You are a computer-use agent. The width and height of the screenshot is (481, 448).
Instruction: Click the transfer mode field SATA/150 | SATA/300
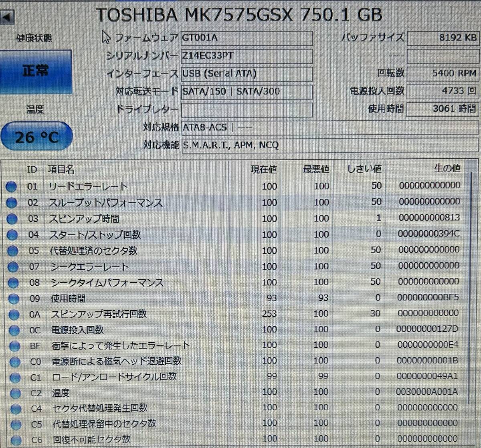point(247,92)
